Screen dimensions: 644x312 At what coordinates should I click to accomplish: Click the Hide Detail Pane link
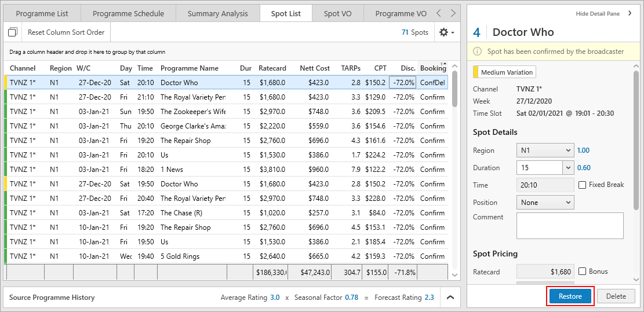pyautogui.click(x=598, y=13)
